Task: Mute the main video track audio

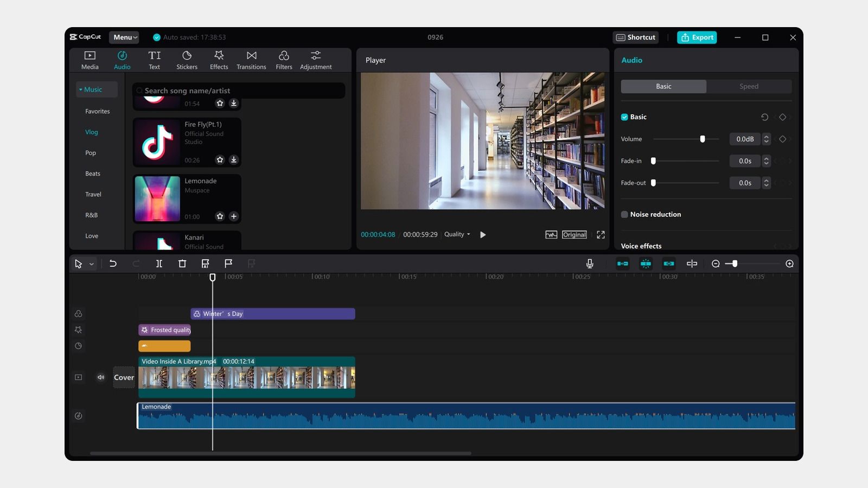Action: (101, 377)
